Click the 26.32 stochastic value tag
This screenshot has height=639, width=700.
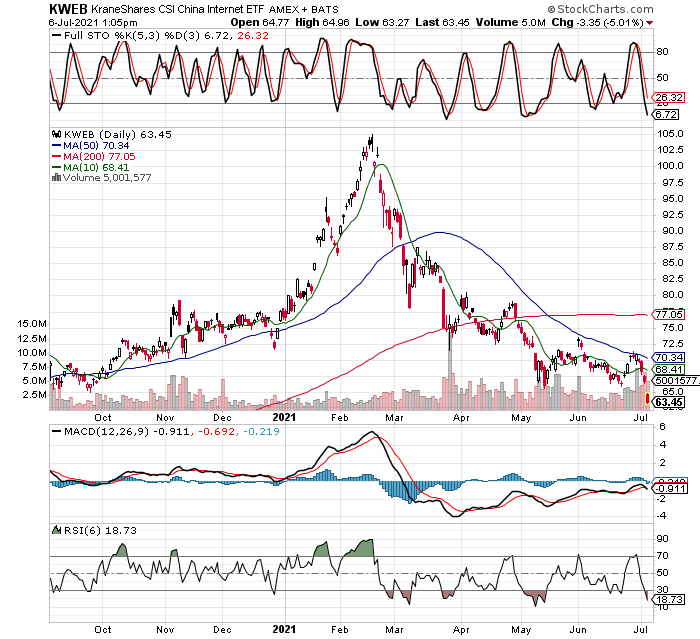[x=668, y=97]
